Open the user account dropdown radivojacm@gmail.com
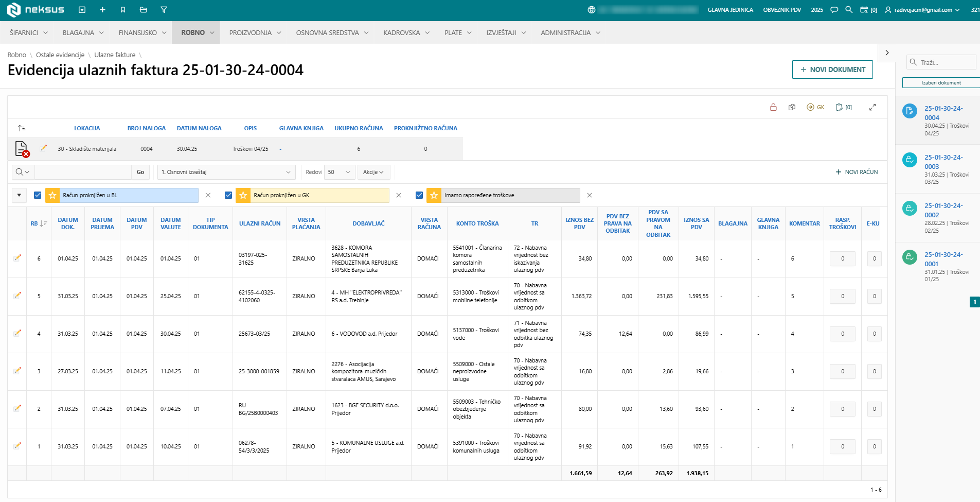 pos(922,10)
